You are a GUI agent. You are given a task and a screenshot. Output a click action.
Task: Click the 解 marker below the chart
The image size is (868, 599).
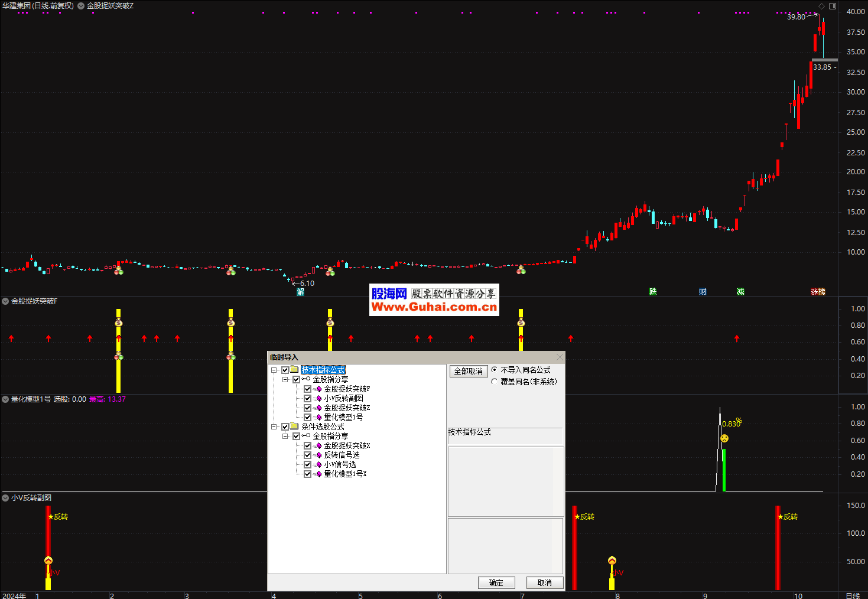(x=300, y=292)
